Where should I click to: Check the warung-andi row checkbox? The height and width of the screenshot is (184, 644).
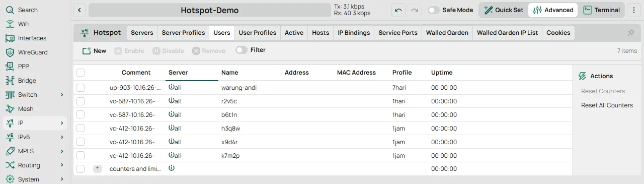point(80,88)
